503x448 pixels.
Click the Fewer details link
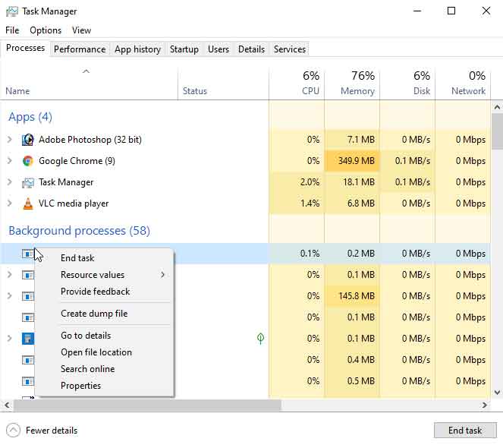[52, 431]
